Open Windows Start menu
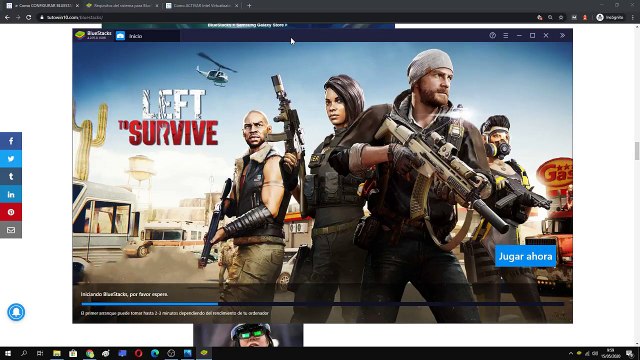 pyautogui.click(x=7, y=353)
